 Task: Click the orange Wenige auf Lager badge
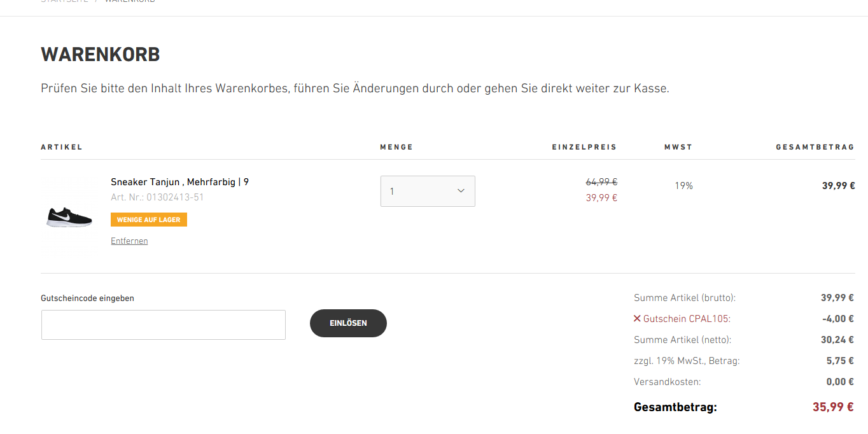(149, 220)
